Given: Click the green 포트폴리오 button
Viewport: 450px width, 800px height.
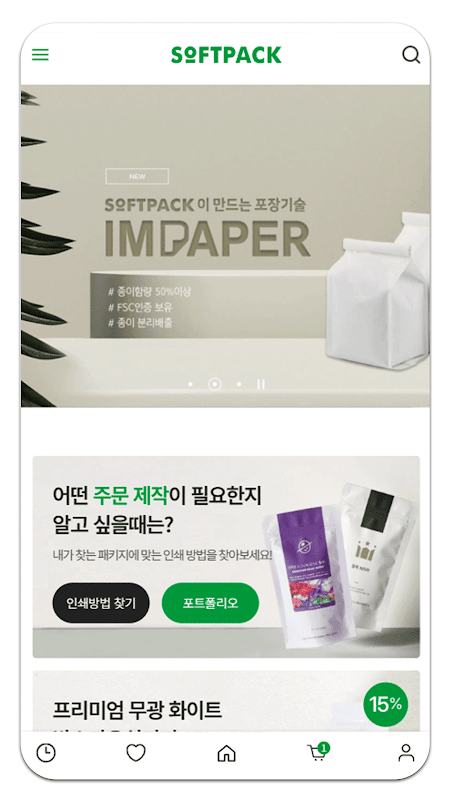Looking at the screenshot, I should tap(210, 603).
